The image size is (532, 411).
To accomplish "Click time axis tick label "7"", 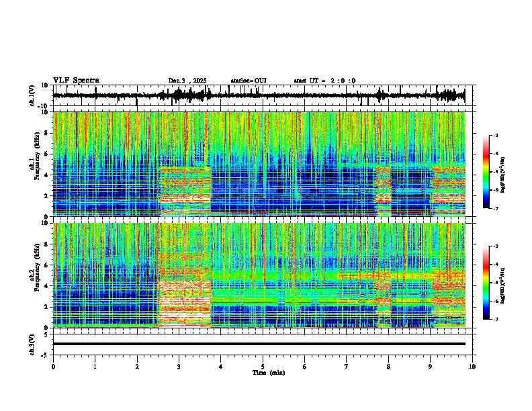I will click(347, 367).
